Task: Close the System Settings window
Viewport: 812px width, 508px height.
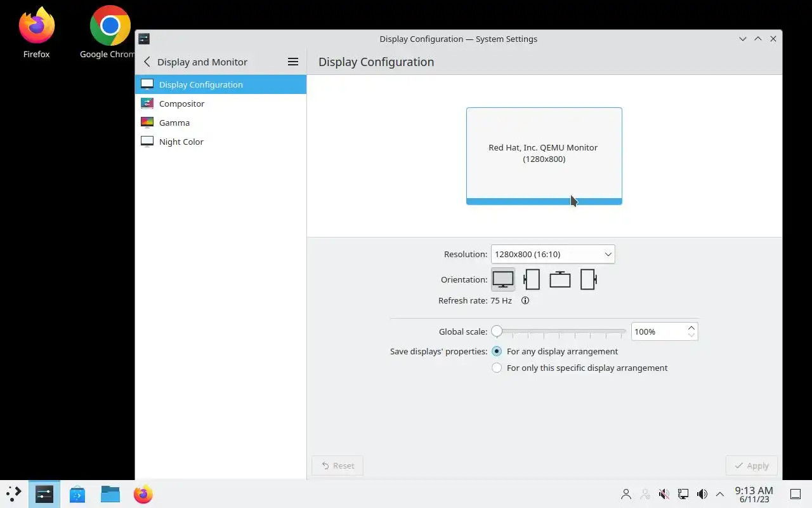Action: [773, 39]
